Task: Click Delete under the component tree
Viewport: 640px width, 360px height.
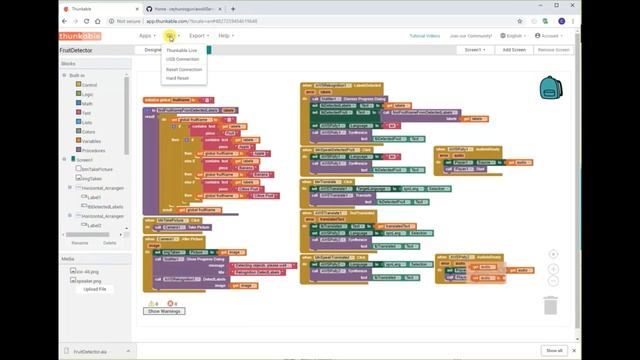Action: [109, 243]
